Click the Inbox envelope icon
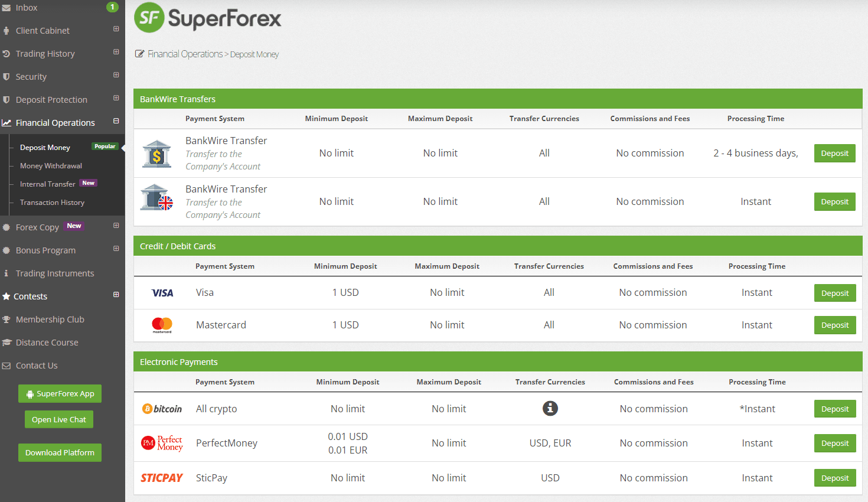 (6, 8)
